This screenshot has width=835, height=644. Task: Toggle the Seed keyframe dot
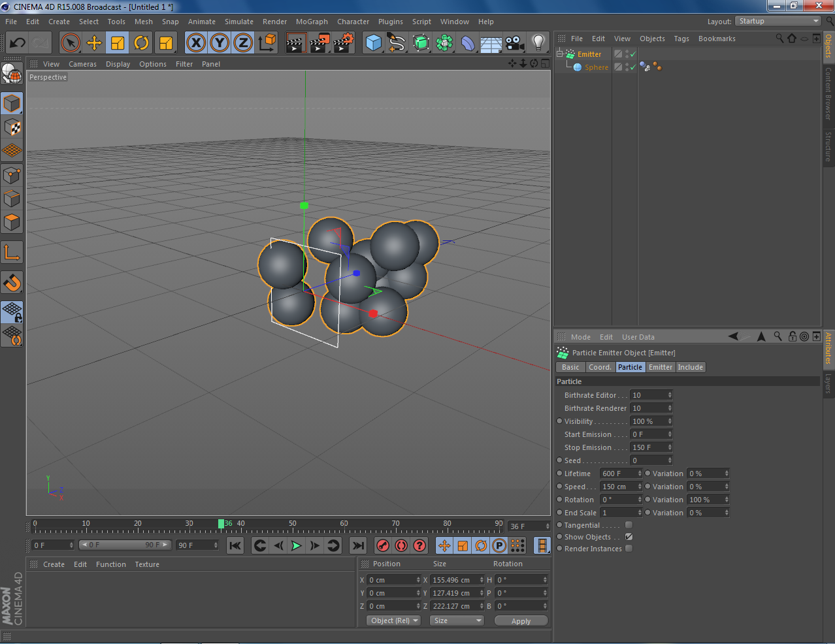point(559,460)
